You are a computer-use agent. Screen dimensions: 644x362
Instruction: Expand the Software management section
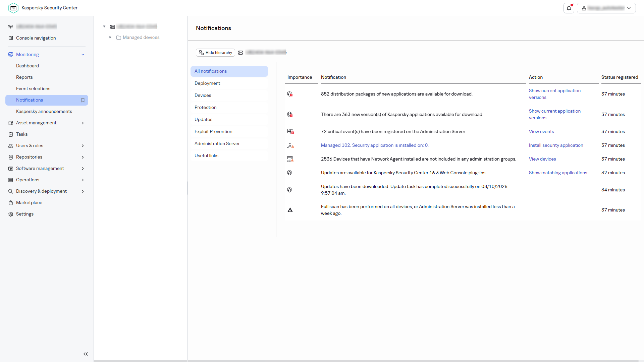pyautogui.click(x=83, y=169)
